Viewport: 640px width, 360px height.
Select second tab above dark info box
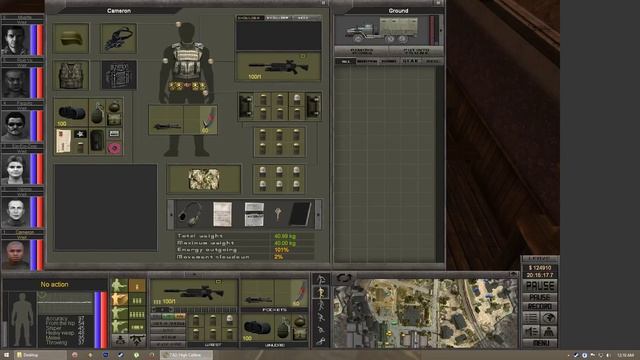[278, 18]
